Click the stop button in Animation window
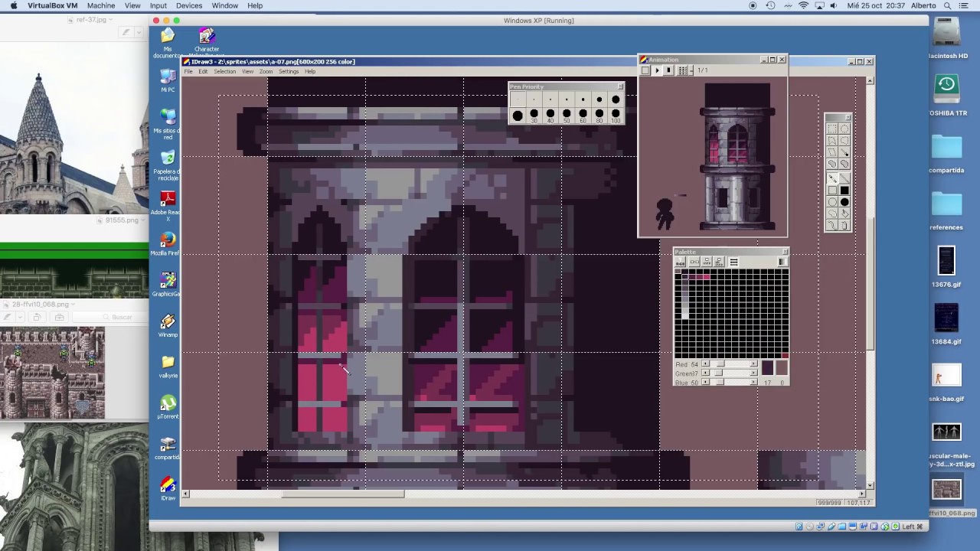The width and height of the screenshot is (980, 551). (x=668, y=70)
